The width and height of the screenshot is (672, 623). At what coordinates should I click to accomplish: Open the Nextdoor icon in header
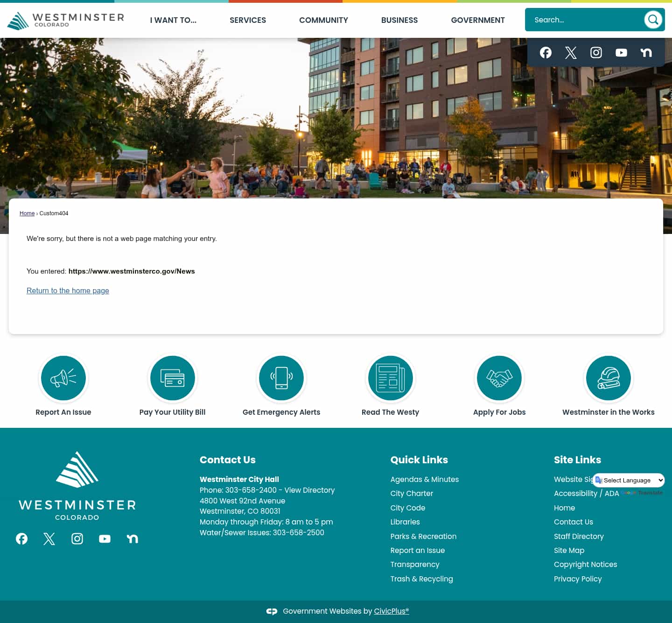[646, 52]
